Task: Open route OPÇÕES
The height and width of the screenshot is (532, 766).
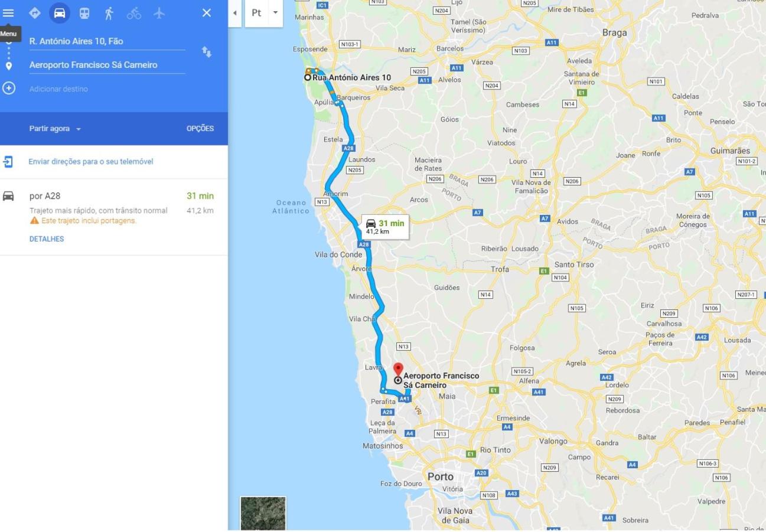Action: point(200,129)
